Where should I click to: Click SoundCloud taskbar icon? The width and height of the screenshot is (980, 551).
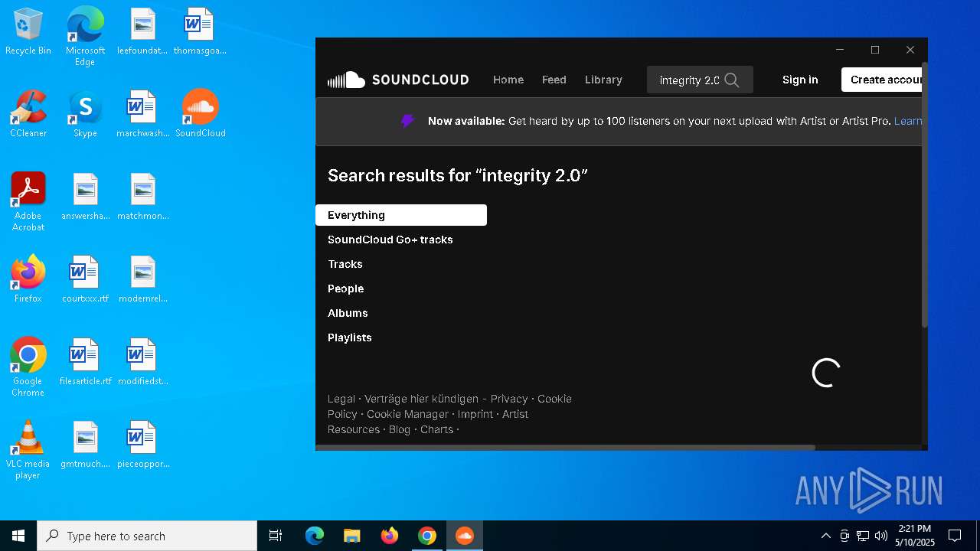[465, 536]
